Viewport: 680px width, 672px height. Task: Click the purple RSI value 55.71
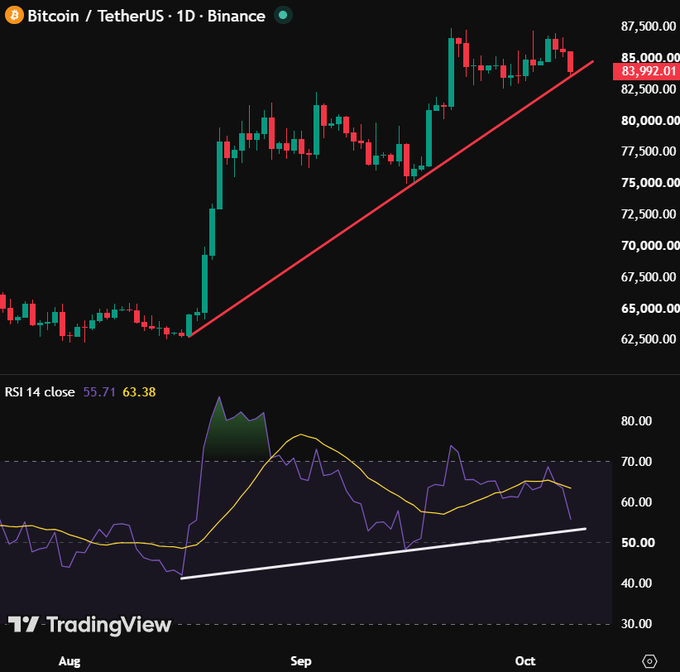point(99,392)
